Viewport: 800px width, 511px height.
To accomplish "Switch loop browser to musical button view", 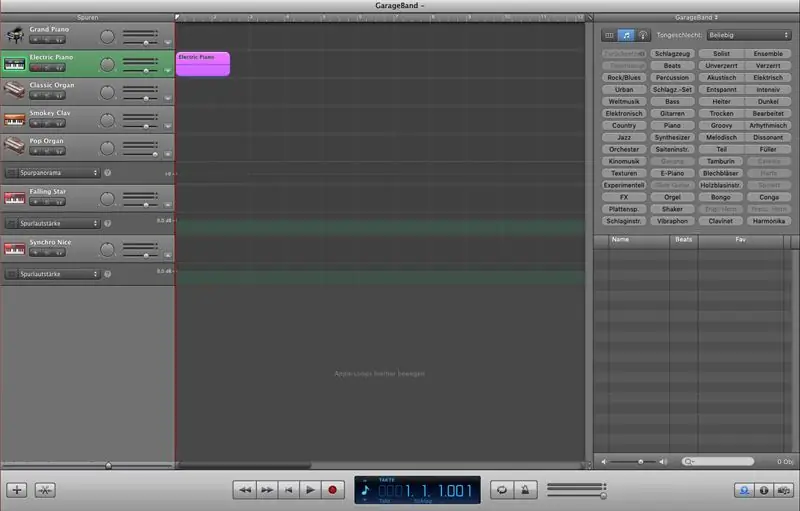I will pyautogui.click(x=626, y=35).
